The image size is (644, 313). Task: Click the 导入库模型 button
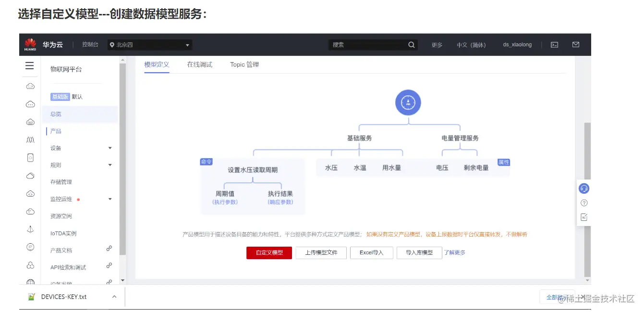tap(419, 253)
